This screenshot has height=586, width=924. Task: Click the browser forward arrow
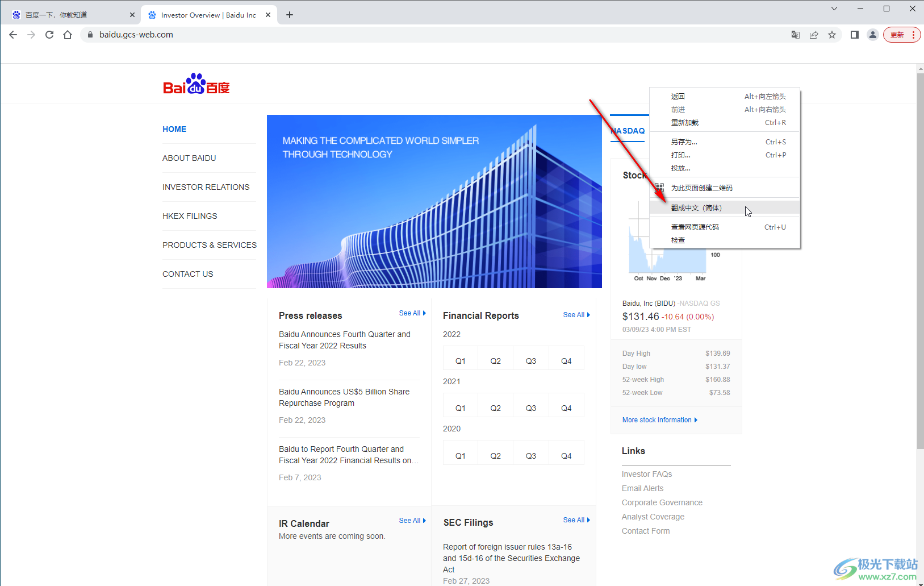31,35
